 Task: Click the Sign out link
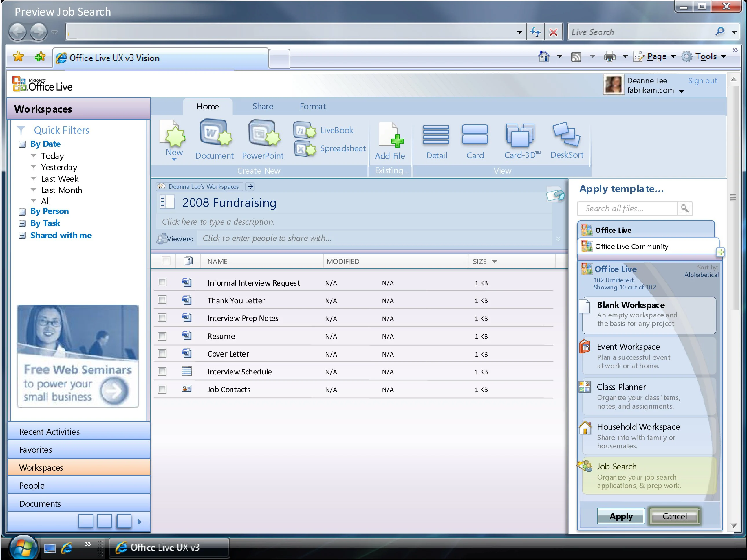702,81
